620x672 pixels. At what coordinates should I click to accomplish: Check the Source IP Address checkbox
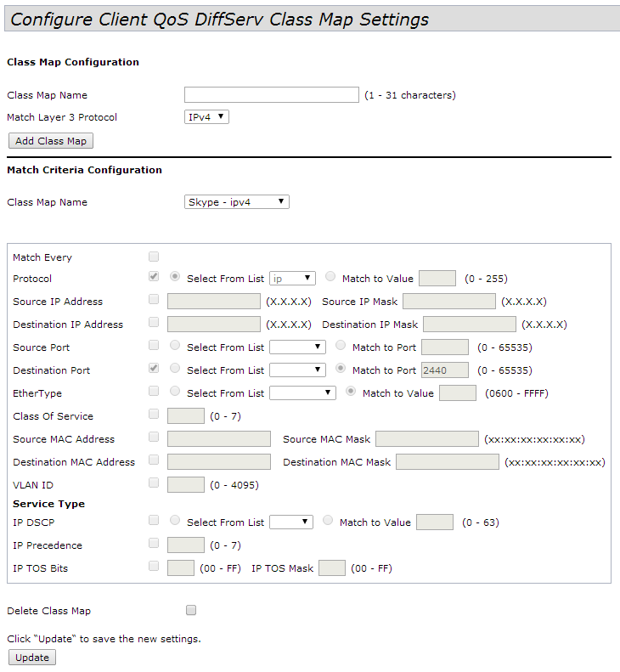[x=154, y=300]
